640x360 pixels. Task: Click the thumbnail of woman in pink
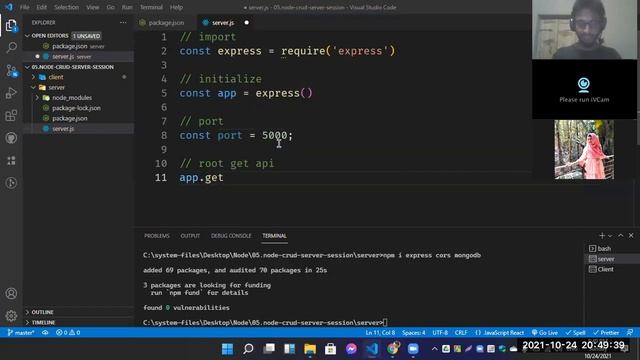(584, 149)
